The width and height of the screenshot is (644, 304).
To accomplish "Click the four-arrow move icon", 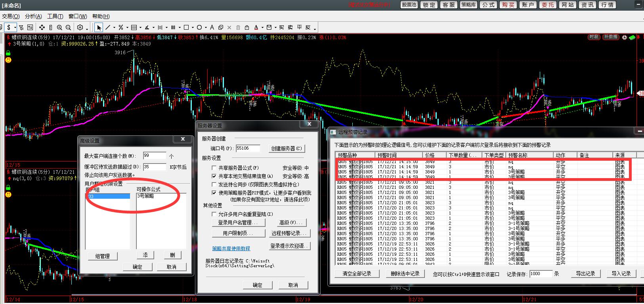I will pos(42,27).
